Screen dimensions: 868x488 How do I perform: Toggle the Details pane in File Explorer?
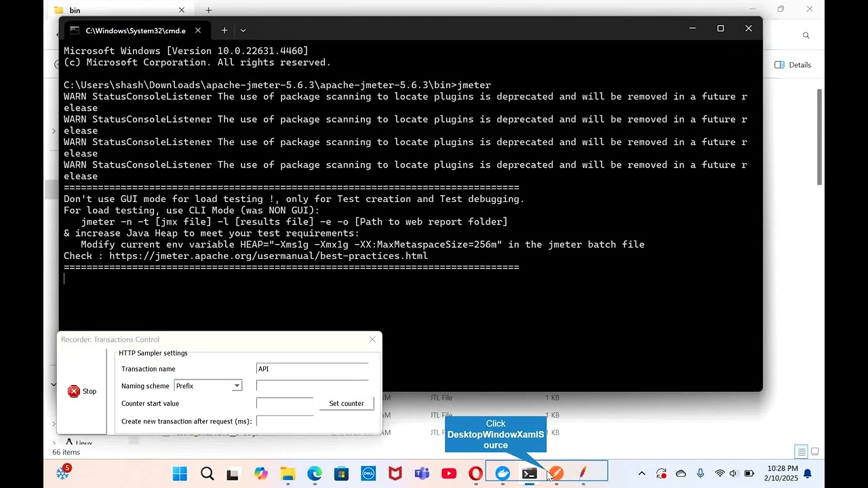[x=793, y=65]
